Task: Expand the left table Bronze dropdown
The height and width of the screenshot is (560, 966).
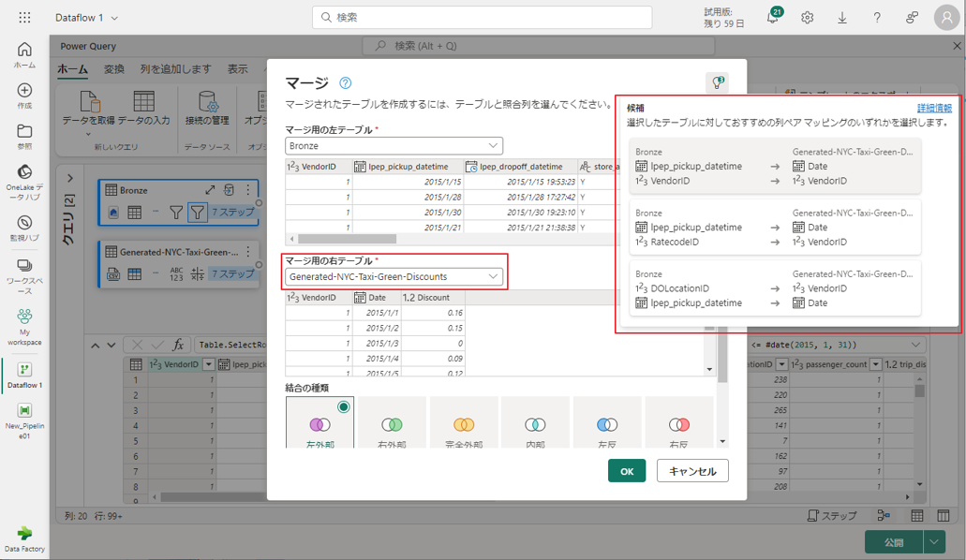Action: [x=394, y=146]
